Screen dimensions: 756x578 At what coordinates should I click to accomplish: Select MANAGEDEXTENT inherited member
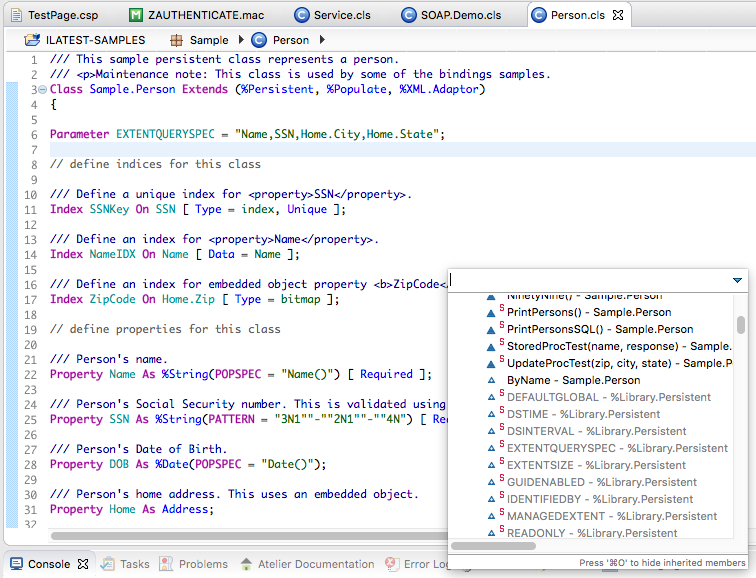612,516
